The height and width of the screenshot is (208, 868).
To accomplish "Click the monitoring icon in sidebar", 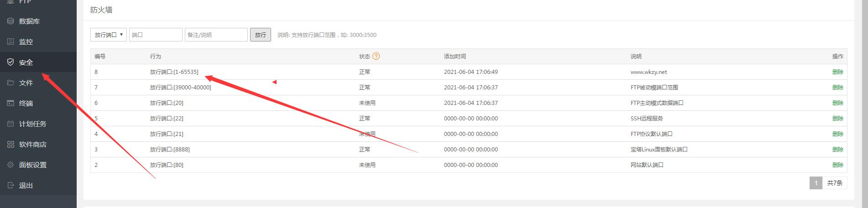I will click(10, 42).
